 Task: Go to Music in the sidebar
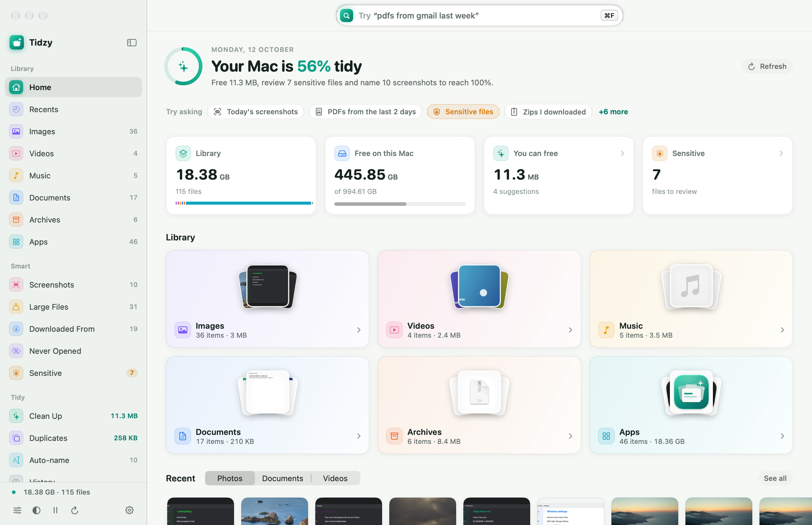pyautogui.click(x=73, y=176)
